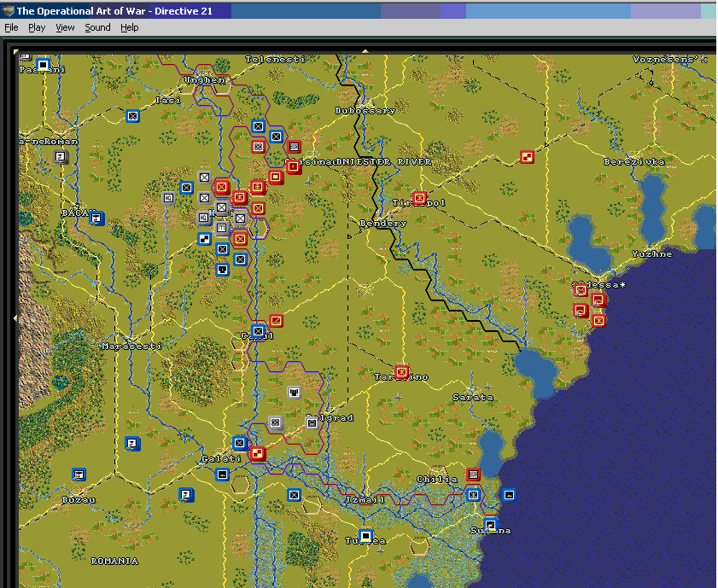Select the blue unit in the sea
Screen dimensions: 718x588
509,495
